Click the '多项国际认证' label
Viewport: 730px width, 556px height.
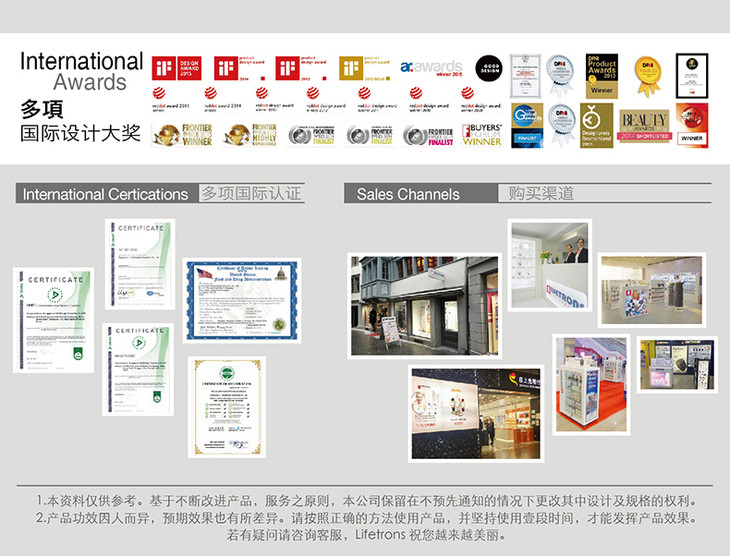[x=251, y=193]
